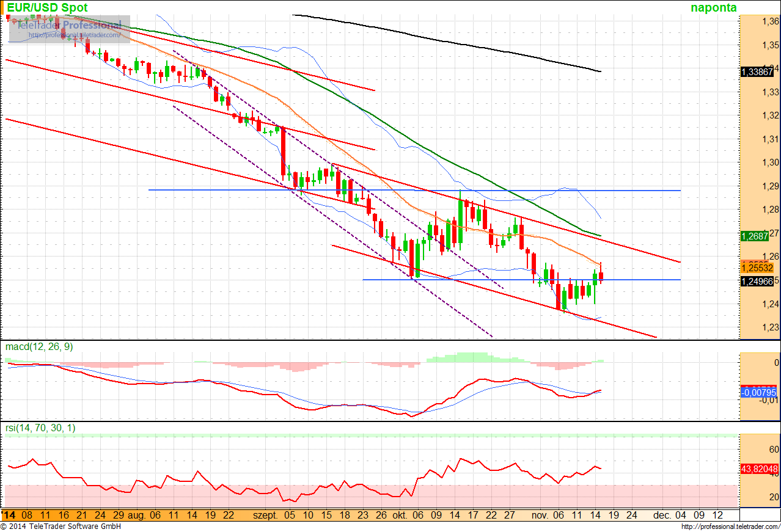The image size is (781, 532).
Task: Click the TeleTrader Software GmbH copyright text
Action: pyautogui.click(x=61, y=527)
